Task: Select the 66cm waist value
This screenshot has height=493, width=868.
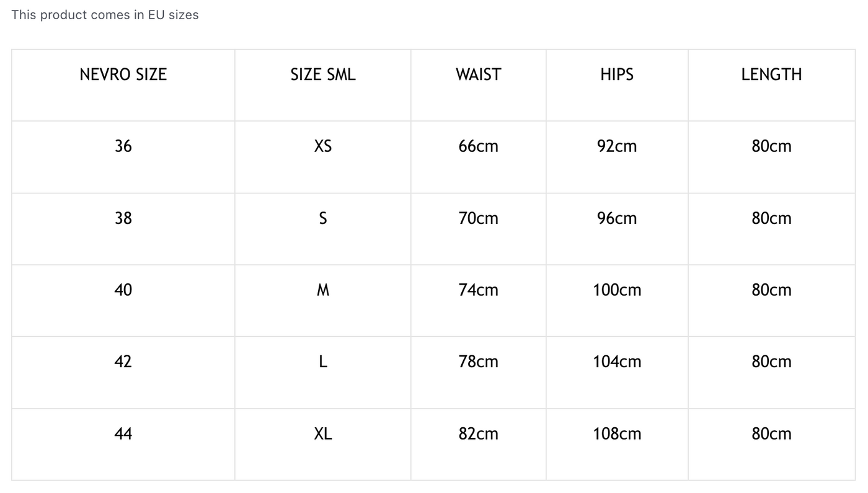Action: tap(478, 146)
